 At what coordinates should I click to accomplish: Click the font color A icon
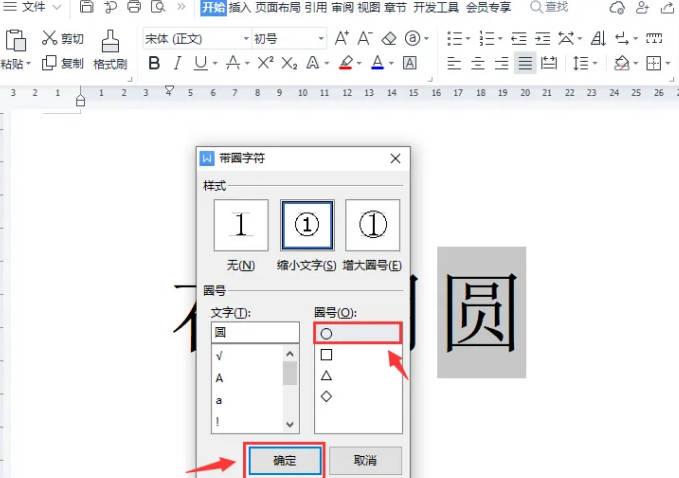pos(378,63)
